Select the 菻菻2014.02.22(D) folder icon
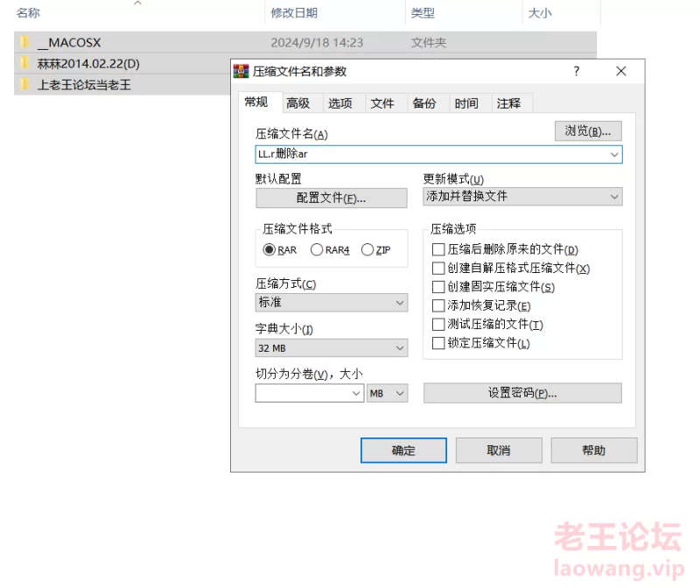Image resolution: width=700 pixels, height=588 pixels. click(x=25, y=63)
